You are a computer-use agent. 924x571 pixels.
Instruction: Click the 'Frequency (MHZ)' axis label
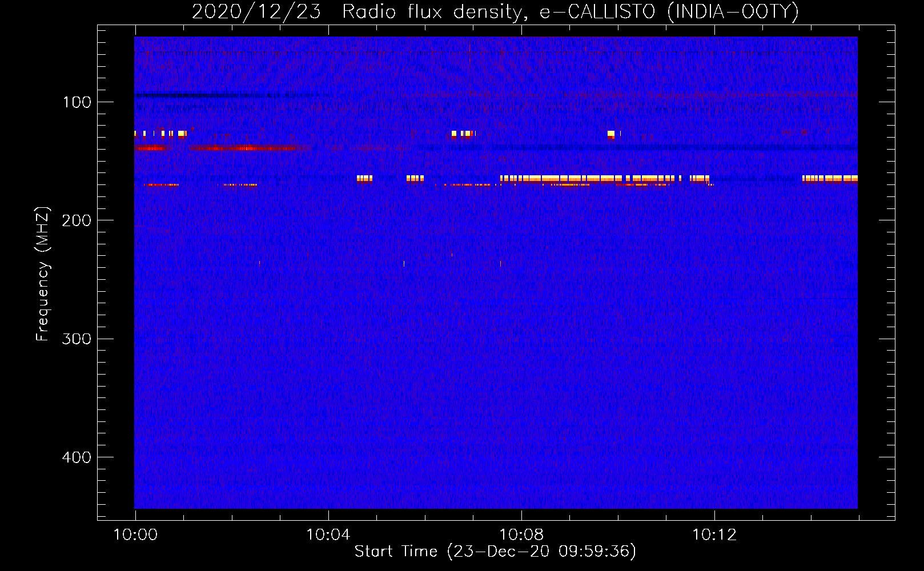click(x=43, y=274)
